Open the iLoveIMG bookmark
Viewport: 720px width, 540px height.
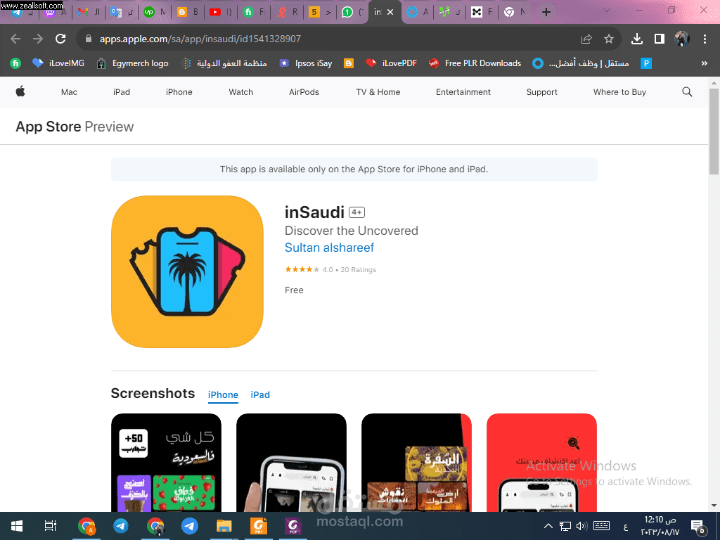pos(58,63)
